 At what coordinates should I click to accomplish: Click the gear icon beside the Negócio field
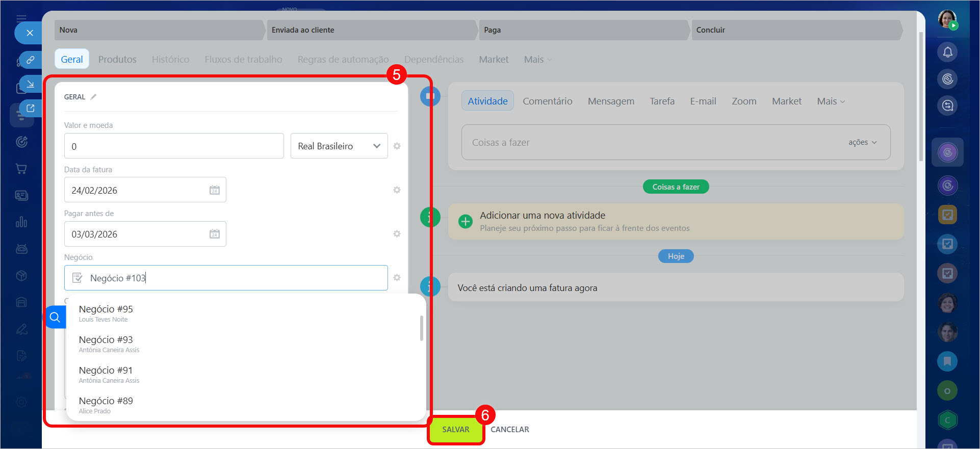click(x=397, y=278)
